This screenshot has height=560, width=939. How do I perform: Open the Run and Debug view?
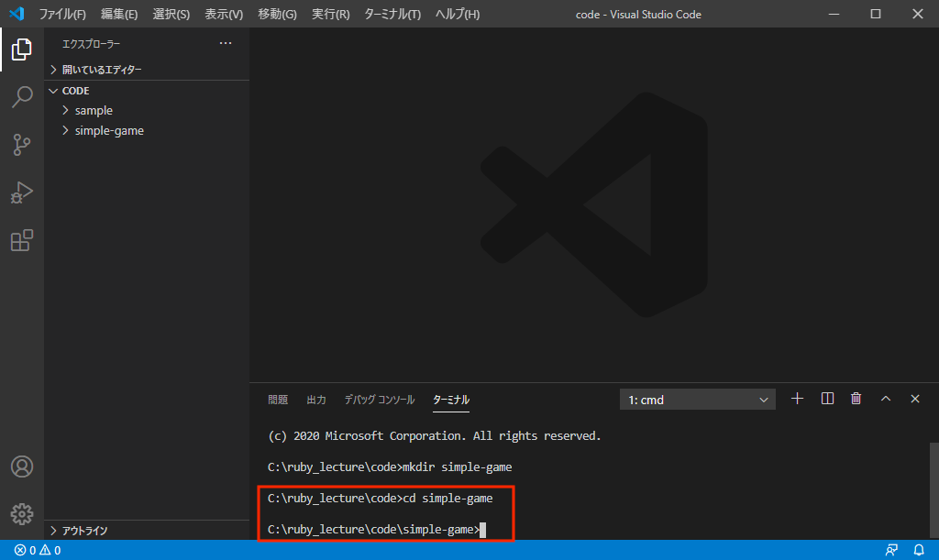22,192
